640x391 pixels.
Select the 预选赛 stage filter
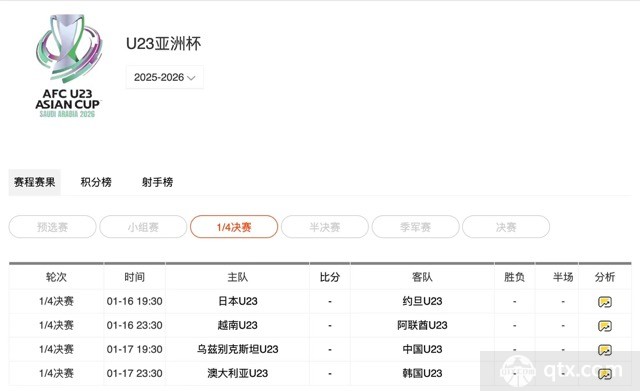(x=53, y=227)
